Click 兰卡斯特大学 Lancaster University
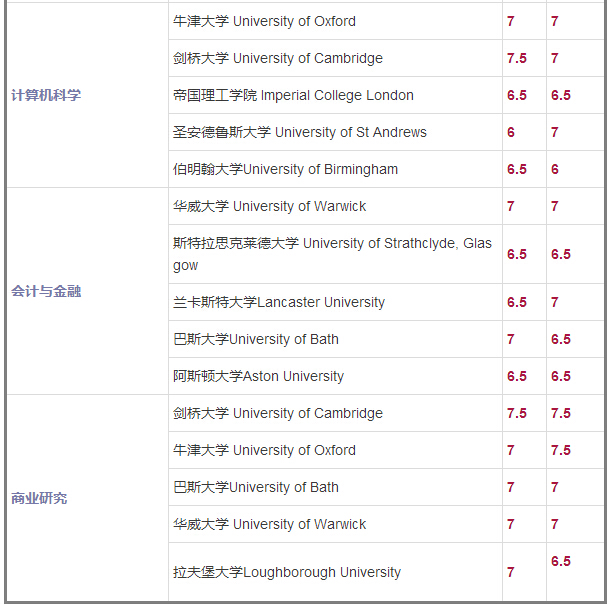 pos(279,302)
